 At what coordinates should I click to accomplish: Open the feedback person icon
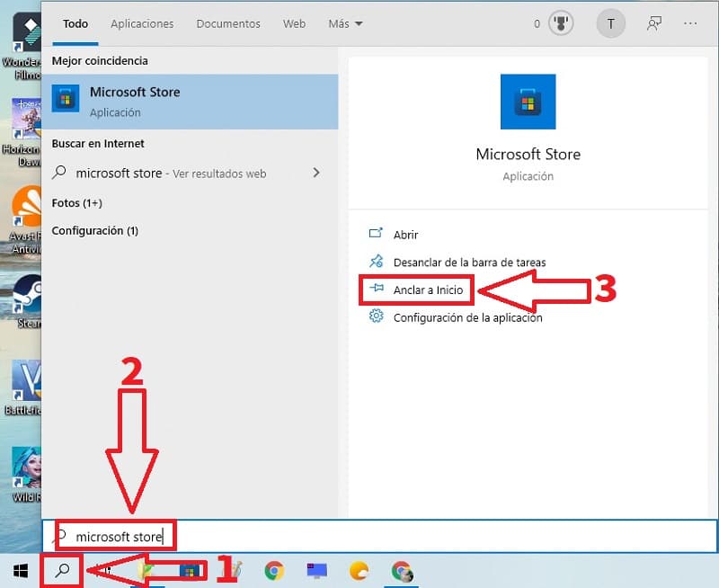pyautogui.click(x=654, y=23)
